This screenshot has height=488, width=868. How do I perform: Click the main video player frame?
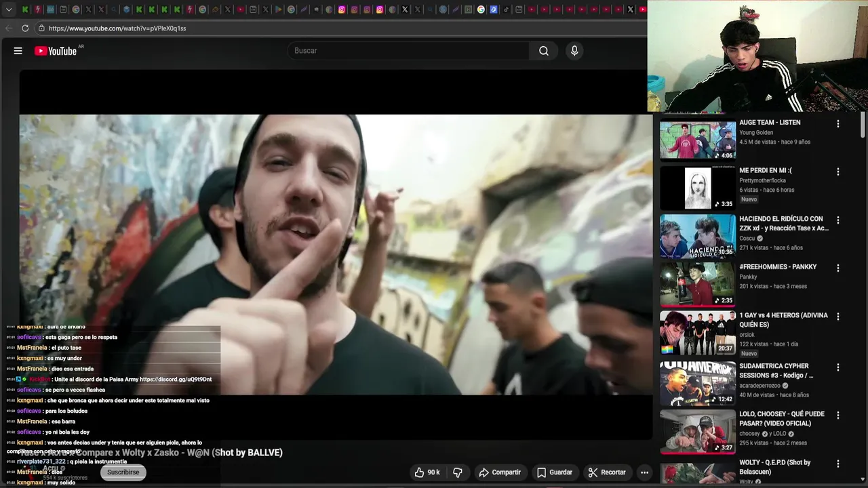pyautogui.click(x=336, y=255)
